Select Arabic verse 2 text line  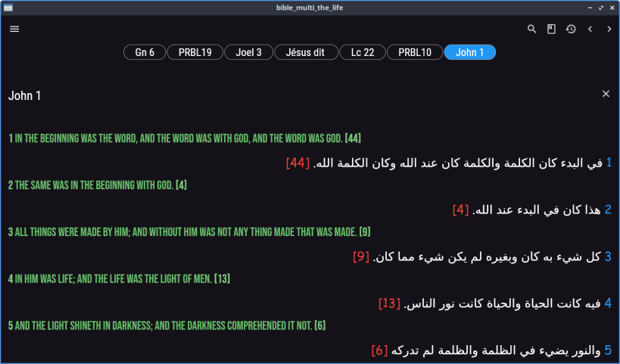pyautogui.click(x=532, y=210)
